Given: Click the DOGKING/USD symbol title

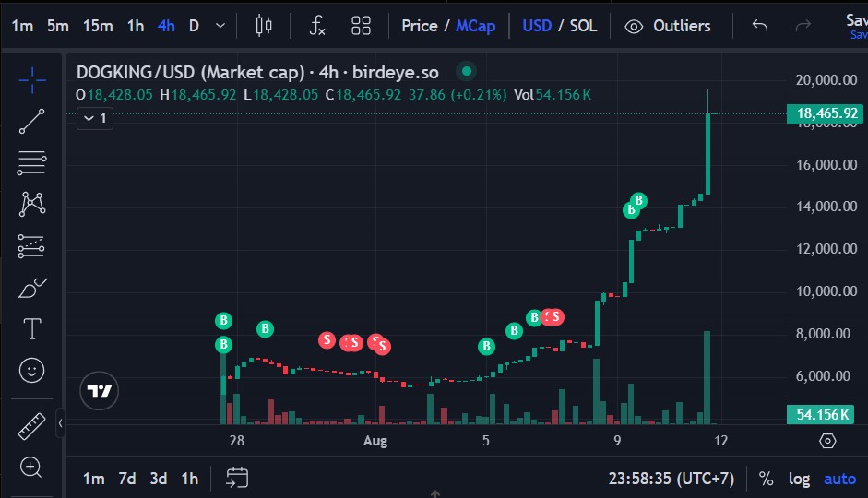Looking at the screenshot, I should tap(257, 73).
